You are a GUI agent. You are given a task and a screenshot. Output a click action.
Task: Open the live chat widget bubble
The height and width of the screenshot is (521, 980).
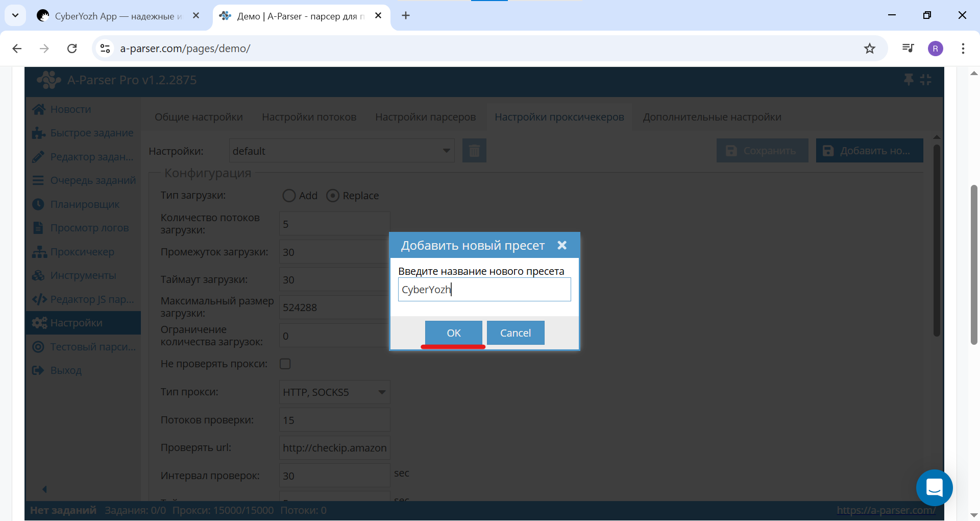coord(934,488)
